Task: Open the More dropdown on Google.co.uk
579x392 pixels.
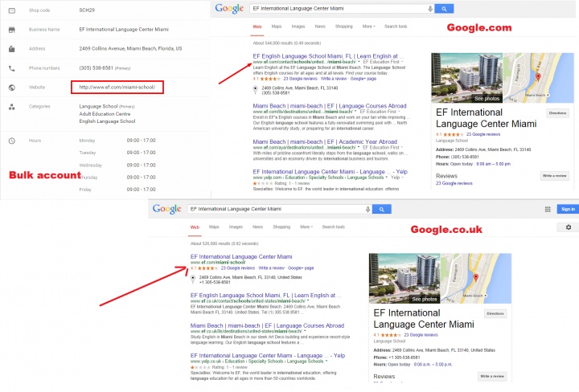Action: coord(306,227)
